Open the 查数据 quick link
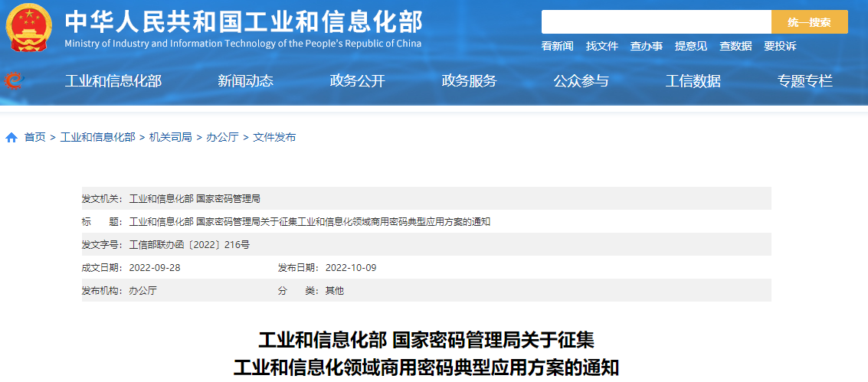This screenshot has width=868, height=382. (735, 47)
